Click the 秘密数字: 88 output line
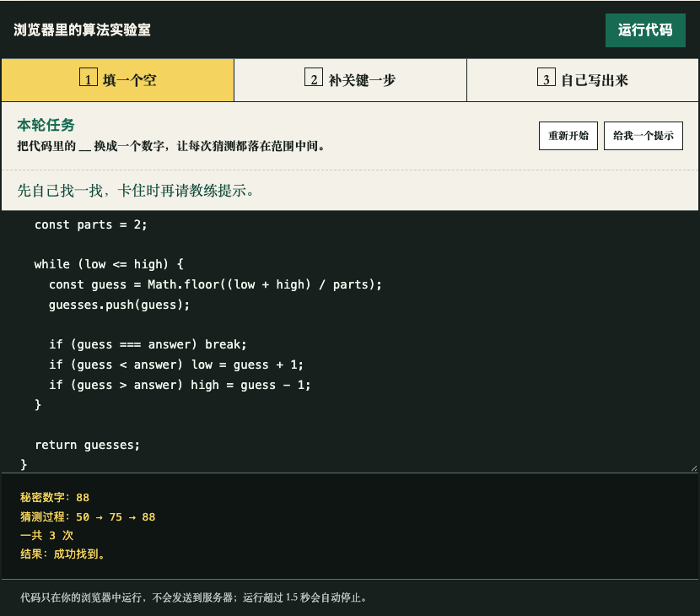This screenshot has width=700, height=616. (x=55, y=498)
